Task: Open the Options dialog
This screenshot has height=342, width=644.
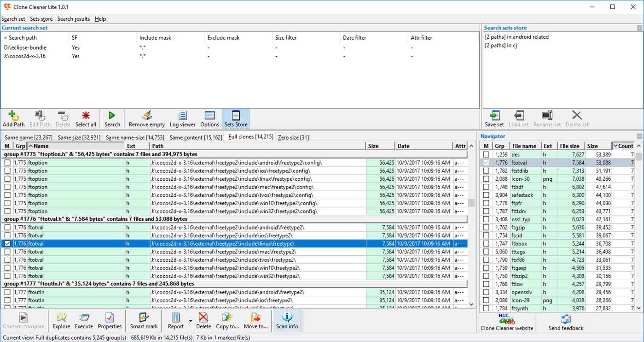Action: pos(209,118)
